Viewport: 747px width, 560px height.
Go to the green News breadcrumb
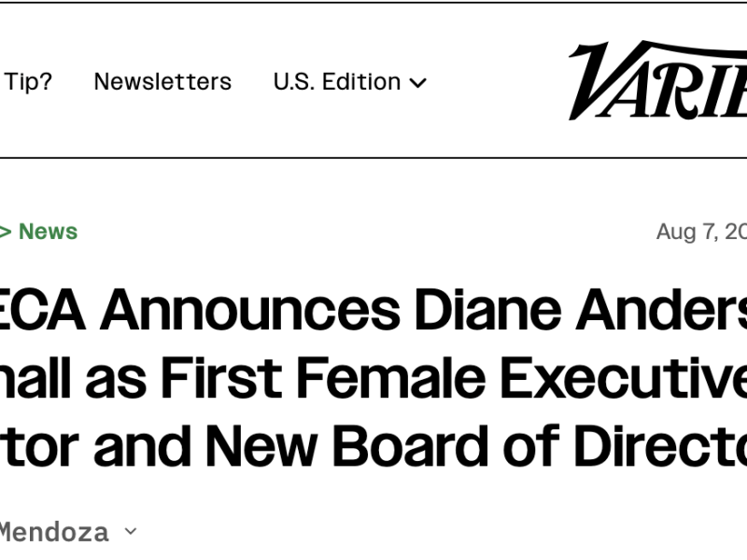[48, 231]
